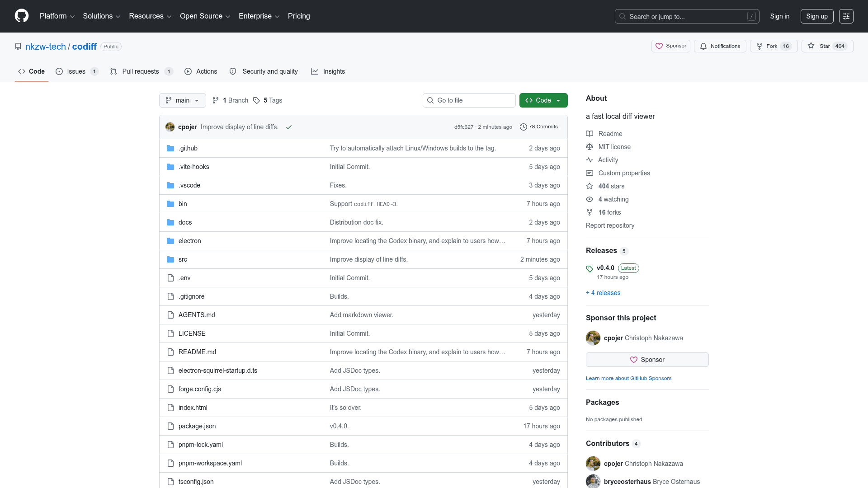Star the codiff repository
Screen dimensions: 868x488
(827, 46)
